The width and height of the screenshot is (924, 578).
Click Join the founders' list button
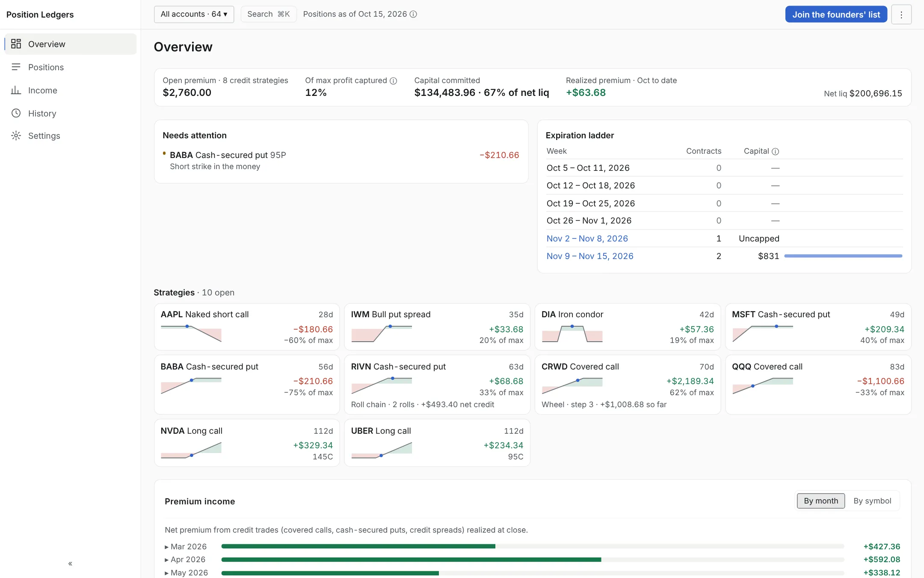pos(836,14)
